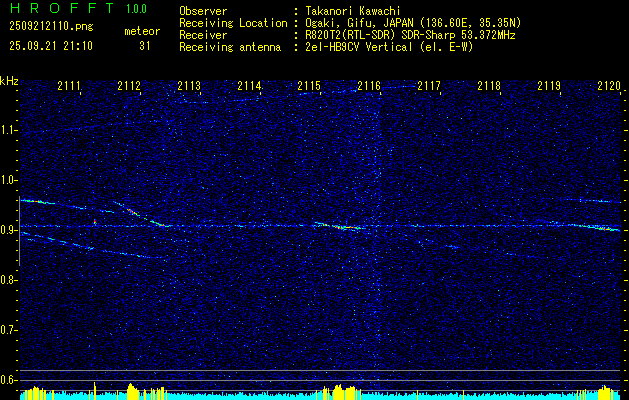Click the 'meteor' label
This screenshot has height=400, width=629.
click(x=142, y=31)
